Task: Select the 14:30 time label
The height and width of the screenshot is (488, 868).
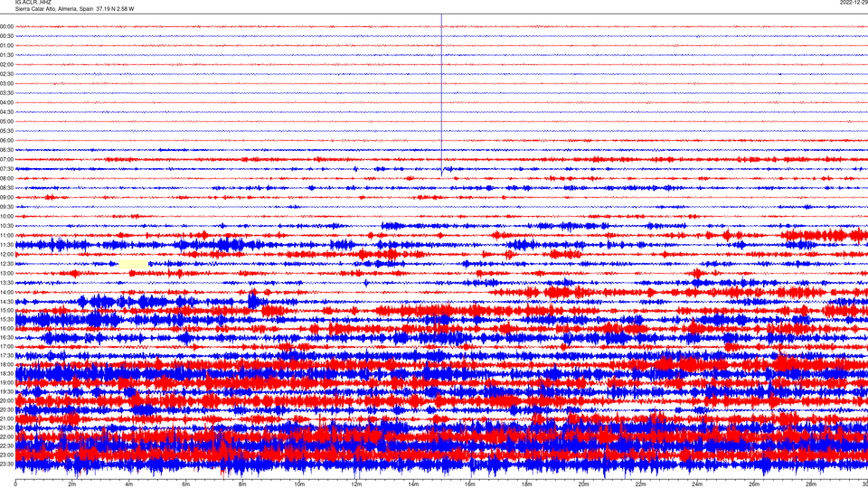Action: (7, 302)
